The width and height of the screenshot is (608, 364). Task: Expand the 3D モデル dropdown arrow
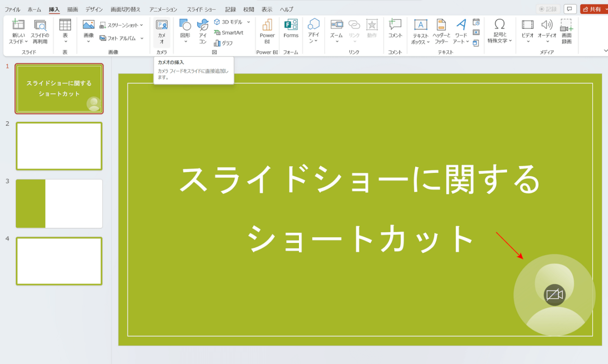coord(248,22)
